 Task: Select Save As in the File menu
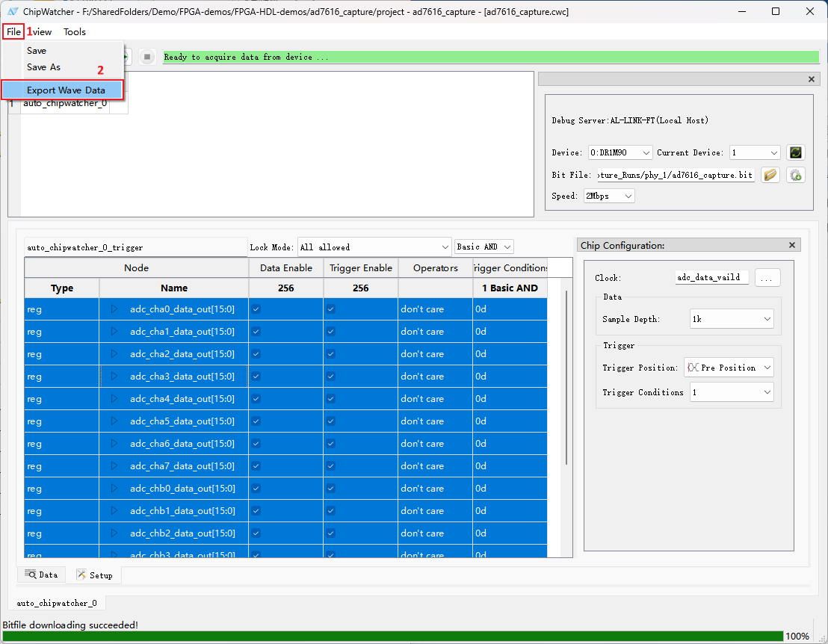pyautogui.click(x=43, y=67)
